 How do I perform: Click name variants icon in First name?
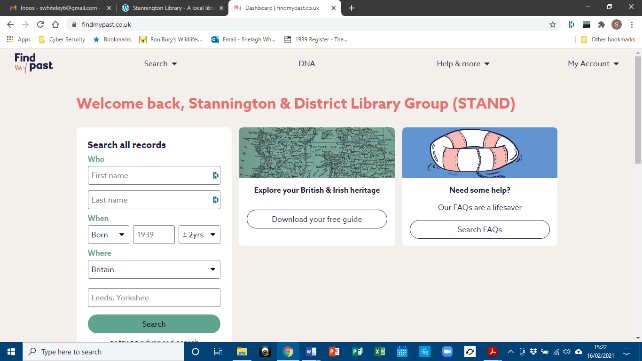pos(215,175)
